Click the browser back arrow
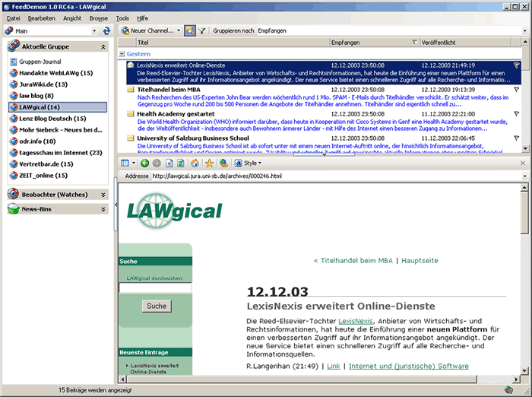This screenshot has height=397, width=532. [144, 163]
